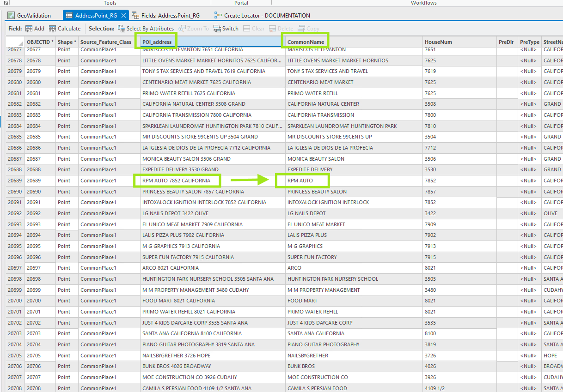Screen dimensions: 563x392
Task: Click POI_address cell 'JUST 4 KIDS DAYCARE CORP 3535 SANTA ANA'
Action: click(213, 323)
